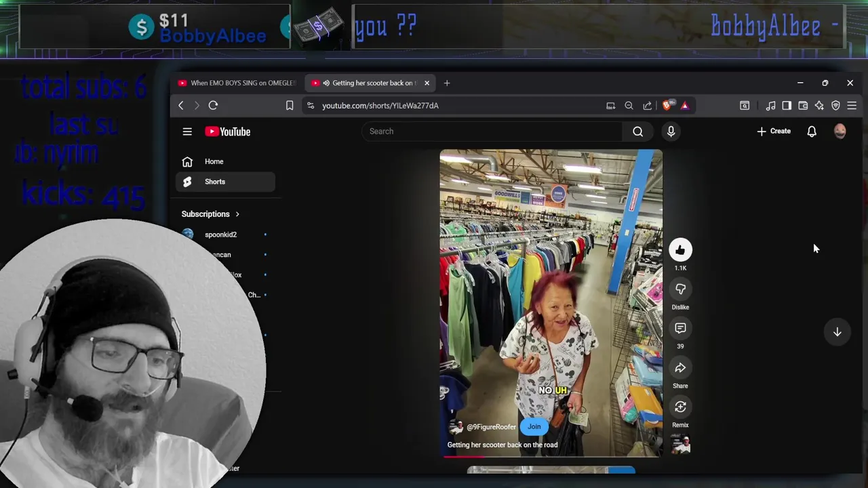Open a new browser tab with plus
The width and height of the screenshot is (868, 488).
[x=447, y=83]
